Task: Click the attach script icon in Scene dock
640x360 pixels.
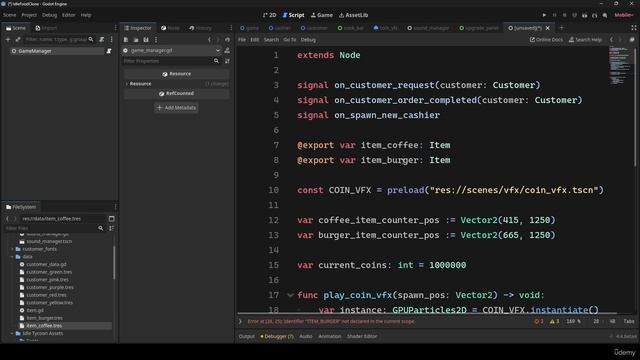Action: click(102, 40)
